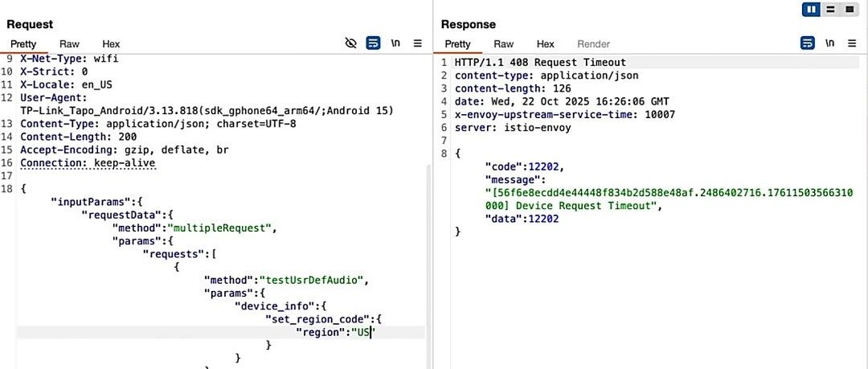The height and width of the screenshot is (369, 868).
Task: Click the X-Net-Type: wifi header
Action: point(69,58)
